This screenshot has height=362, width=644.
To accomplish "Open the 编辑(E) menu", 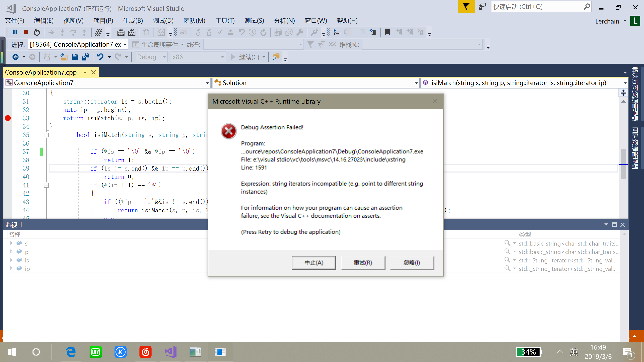I will point(44,21).
